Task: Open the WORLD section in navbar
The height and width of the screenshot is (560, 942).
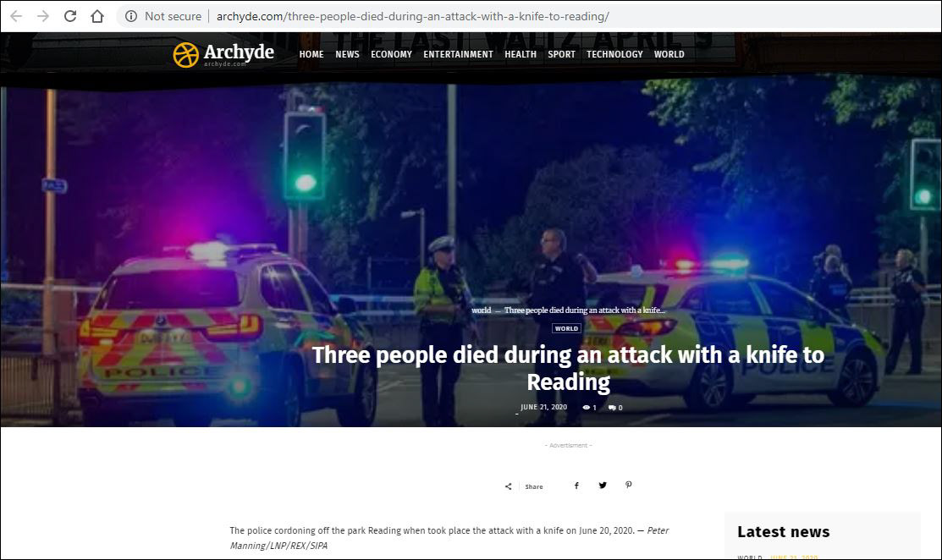Action: point(669,54)
